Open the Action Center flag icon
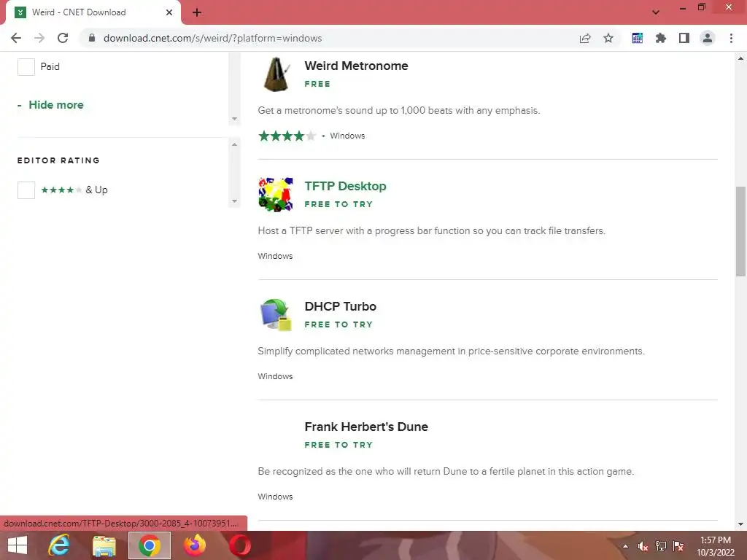This screenshot has width=747, height=560. pyautogui.click(x=678, y=546)
